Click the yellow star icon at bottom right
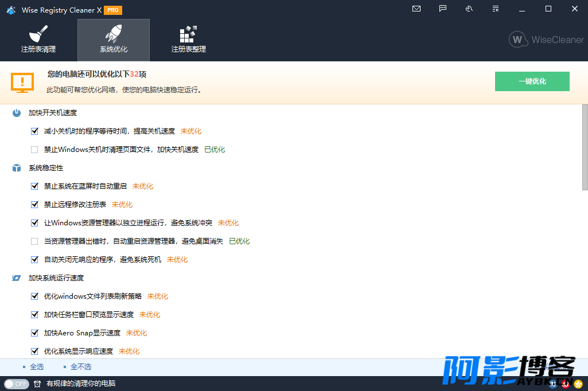The image size is (588, 391). click(578, 384)
